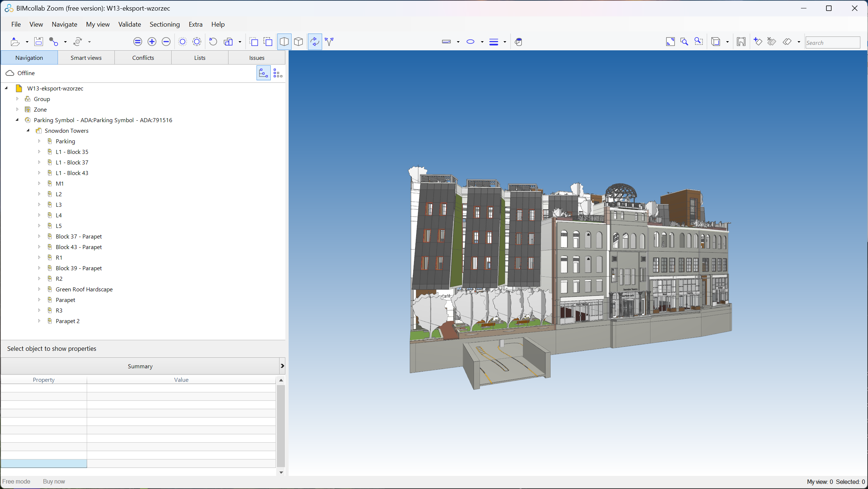Expand the Group tree node
This screenshot has width=868, height=489.
[17, 99]
